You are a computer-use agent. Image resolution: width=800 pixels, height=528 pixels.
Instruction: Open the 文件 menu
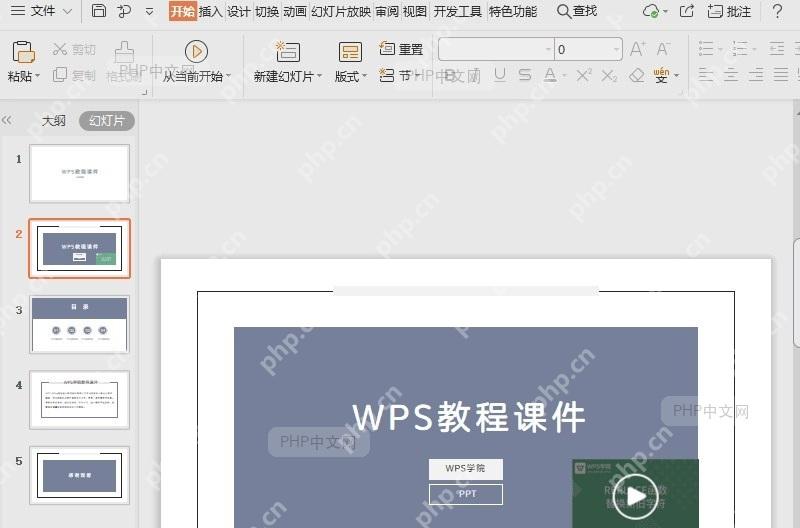[42, 11]
